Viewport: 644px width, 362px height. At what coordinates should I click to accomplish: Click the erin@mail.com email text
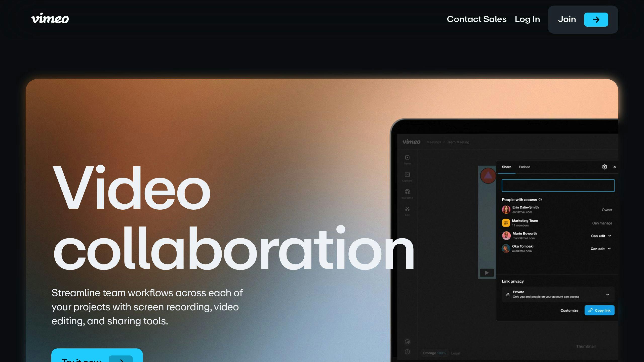click(522, 212)
